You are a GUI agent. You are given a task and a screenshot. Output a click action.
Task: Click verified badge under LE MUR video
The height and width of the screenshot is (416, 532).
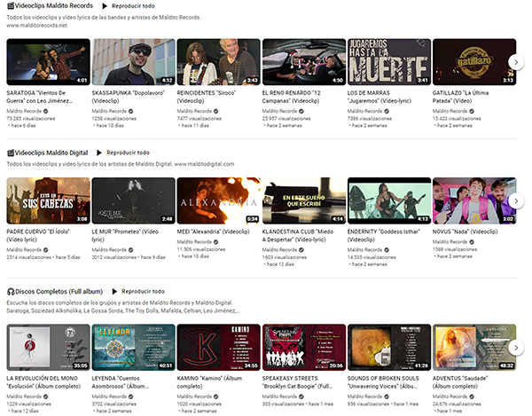[130, 250]
